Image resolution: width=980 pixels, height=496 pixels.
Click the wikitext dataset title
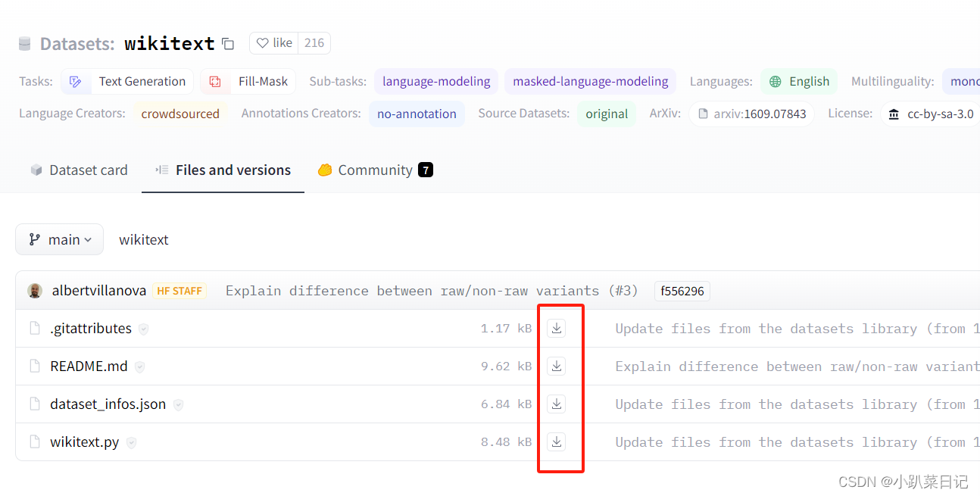tap(170, 44)
